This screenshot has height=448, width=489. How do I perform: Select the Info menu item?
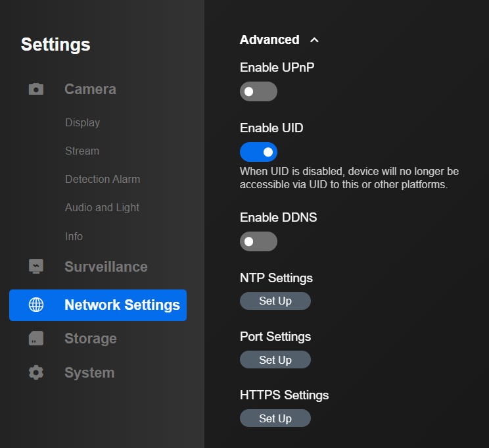(74, 236)
